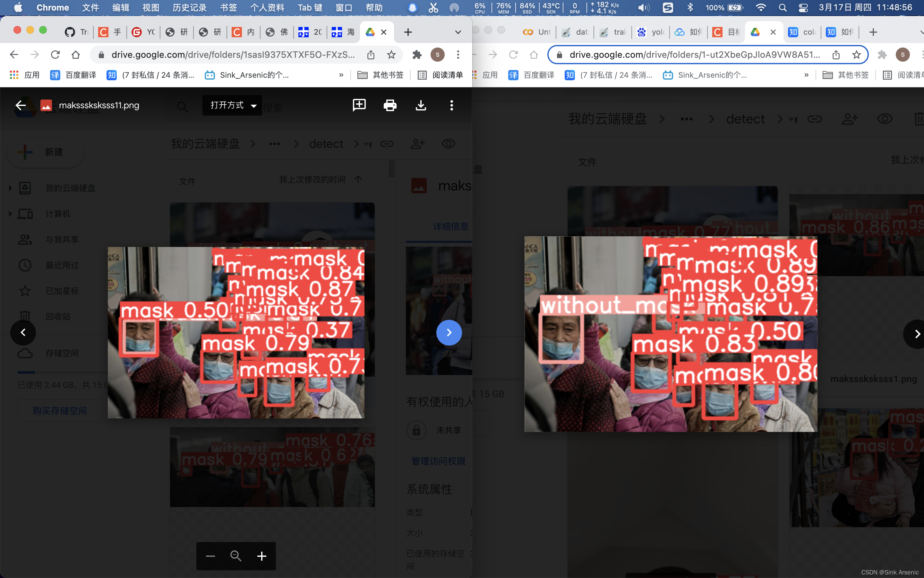Expand 计算机 tree arrow in sidebar
This screenshot has width=924, height=578.
pos(10,214)
